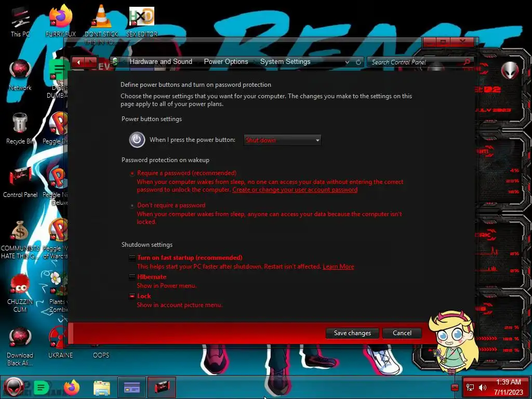Screen dimensions: 532x399
Task: Open the CHUZZIN red fuzzball desktop icon
Action: click(x=20, y=292)
